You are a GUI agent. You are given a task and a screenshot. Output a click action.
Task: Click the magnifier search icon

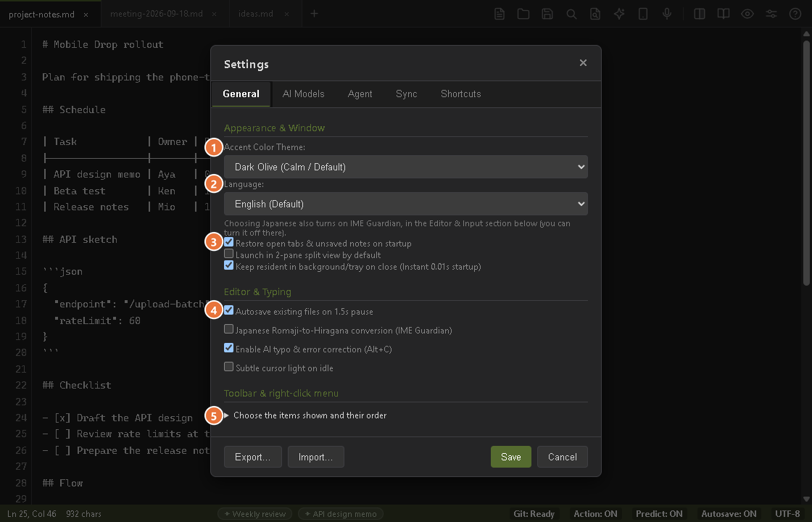(571, 14)
